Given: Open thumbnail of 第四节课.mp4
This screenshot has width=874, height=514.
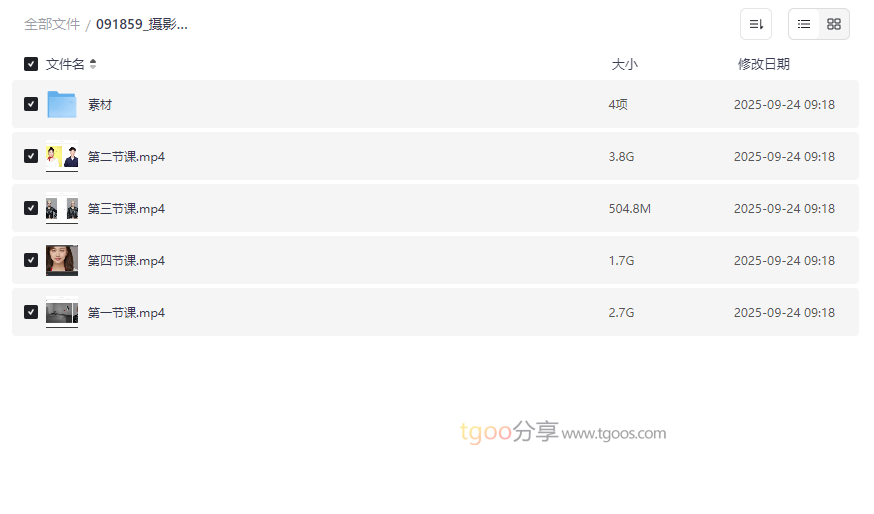Looking at the screenshot, I should click(x=62, y=261).
